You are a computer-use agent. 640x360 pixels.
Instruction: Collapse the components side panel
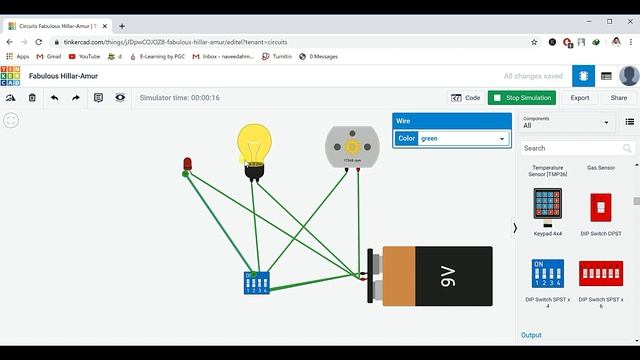coord(515,228)
